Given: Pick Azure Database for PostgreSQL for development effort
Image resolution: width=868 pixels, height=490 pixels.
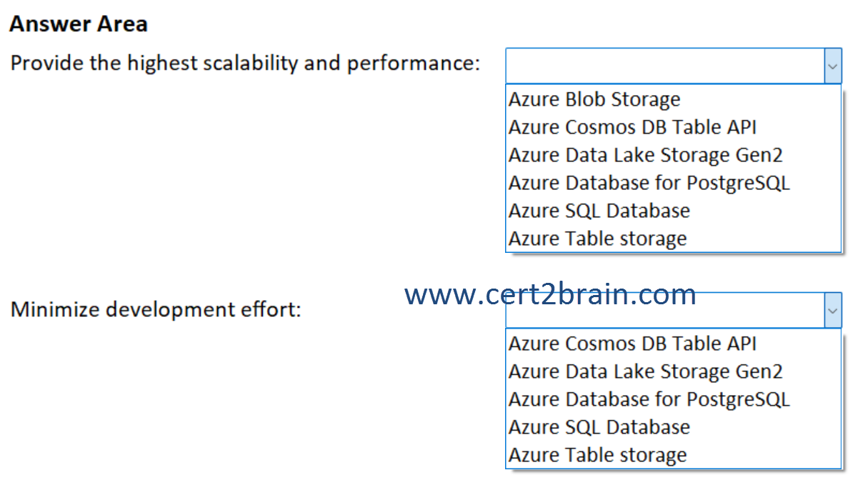Looking at the screenshot, I should (649, 399).
